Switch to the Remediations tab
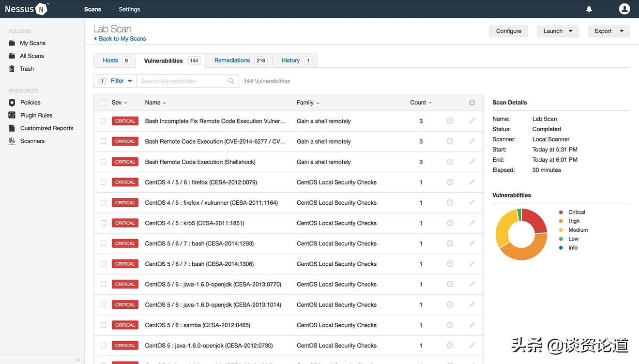The width and height of the screenshot is (639, 364). pyautogui.click(x=232, y=61)
